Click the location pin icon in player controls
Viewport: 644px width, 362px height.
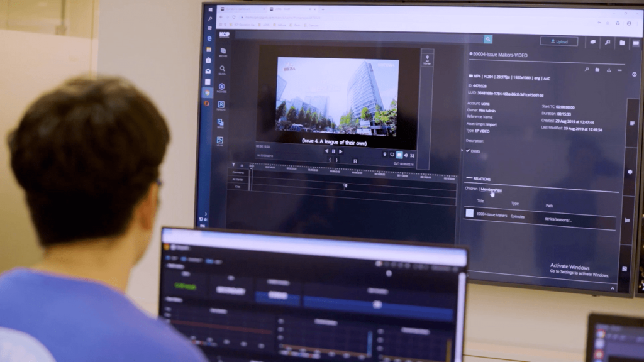(x=384, y=155)
